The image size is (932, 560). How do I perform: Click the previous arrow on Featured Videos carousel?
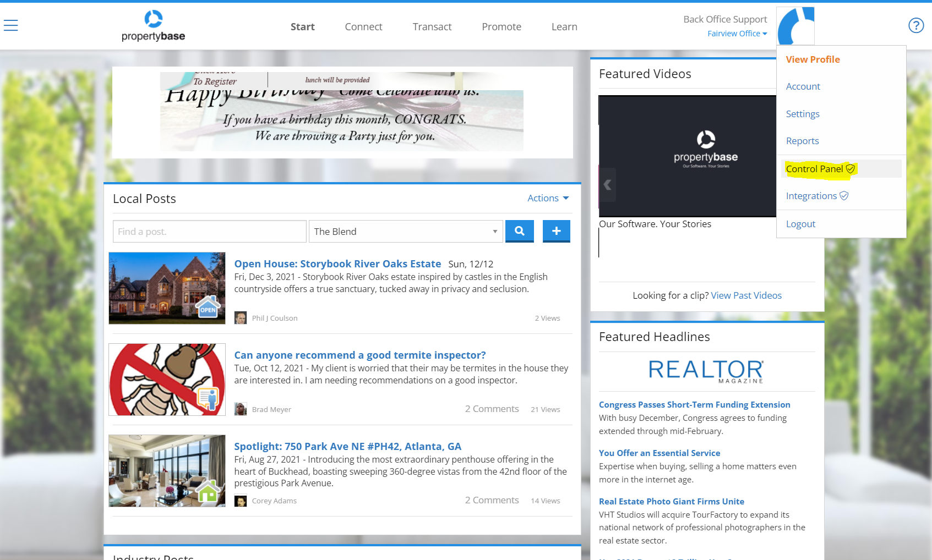607,185
